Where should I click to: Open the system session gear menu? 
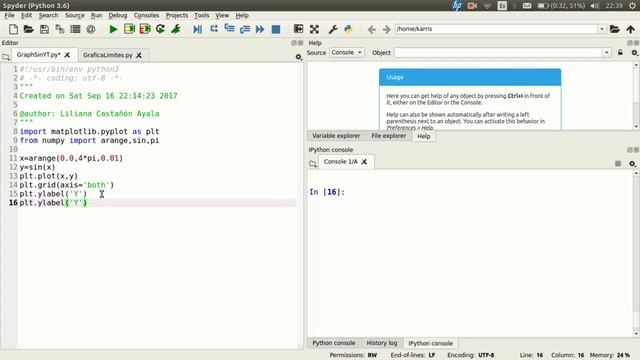[x=633, y=5]
